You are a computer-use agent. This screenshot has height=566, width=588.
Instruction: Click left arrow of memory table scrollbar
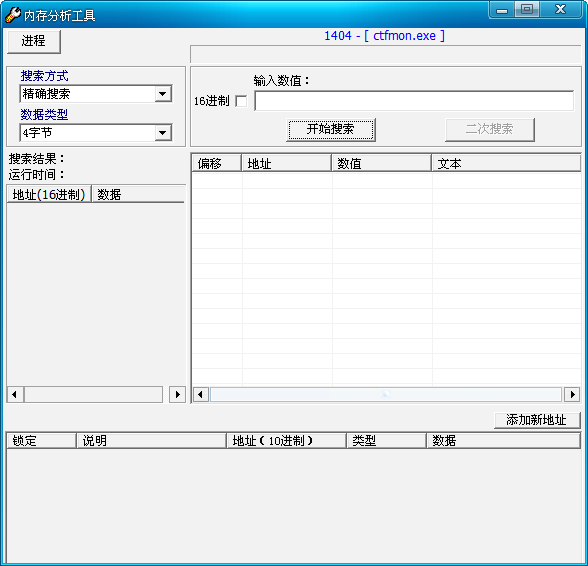[201, 395]
